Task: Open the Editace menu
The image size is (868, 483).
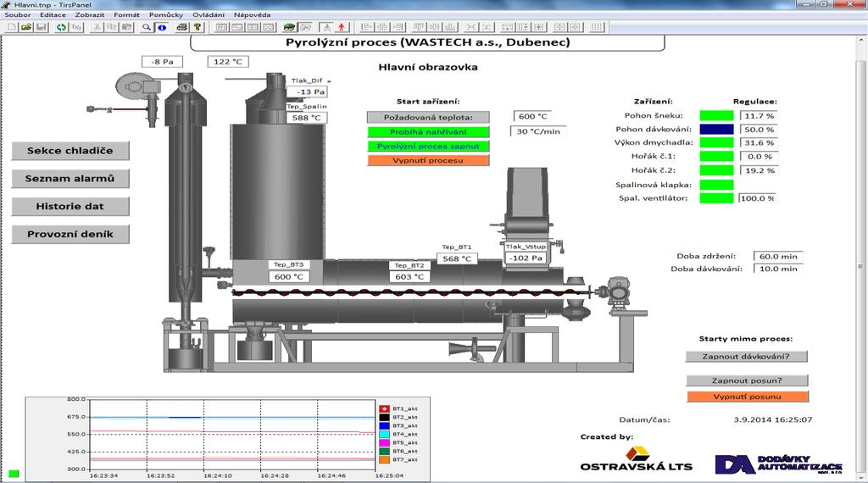Action: tap(53, 15)
